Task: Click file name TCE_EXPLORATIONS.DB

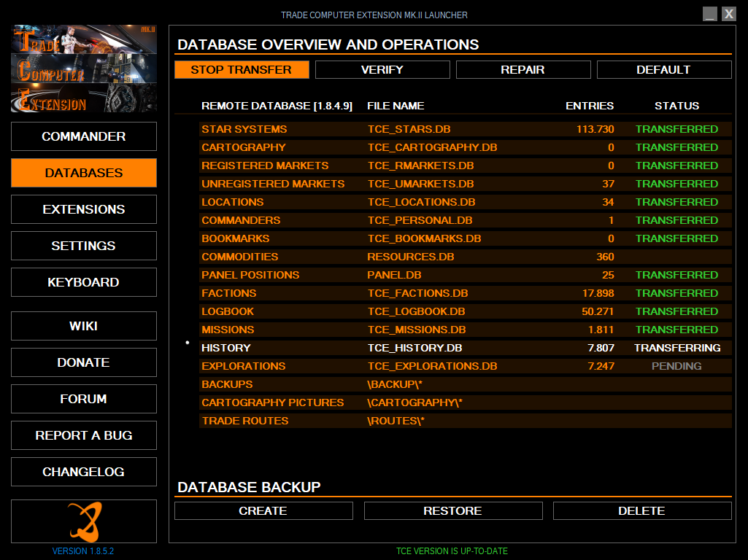Action: pyautogui.click(x=432, y=366)
